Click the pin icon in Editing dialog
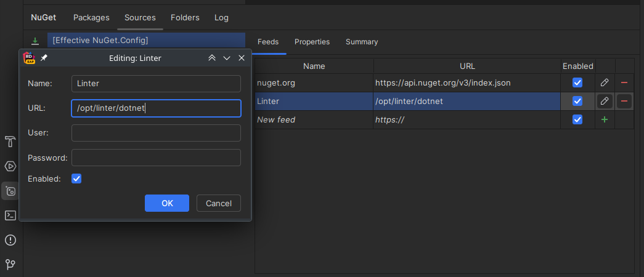 pos(44,58)
